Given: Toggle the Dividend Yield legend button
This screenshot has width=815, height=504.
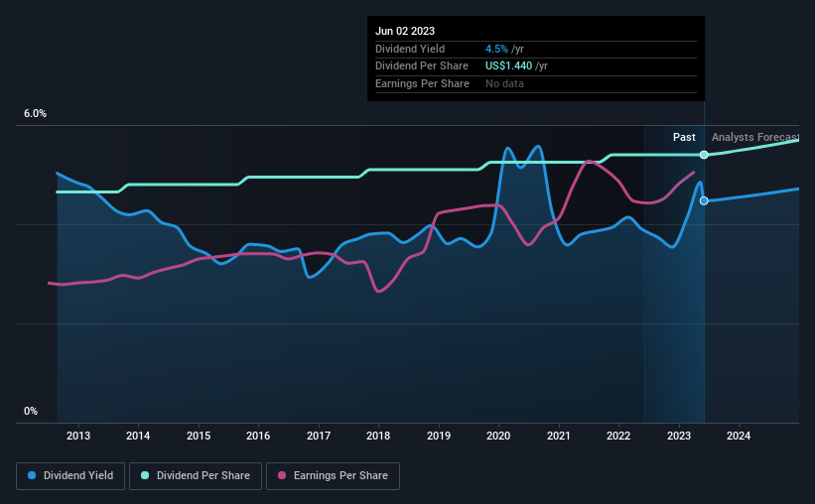Looking at the screenshot, I should point(70,476).
